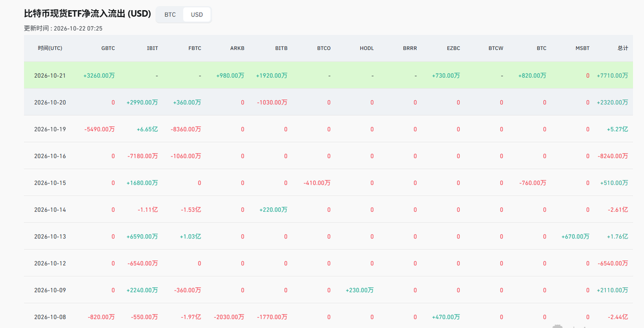Click the total value +7710.00万
The width and height of the screenshot is (644, 328).
612,76
